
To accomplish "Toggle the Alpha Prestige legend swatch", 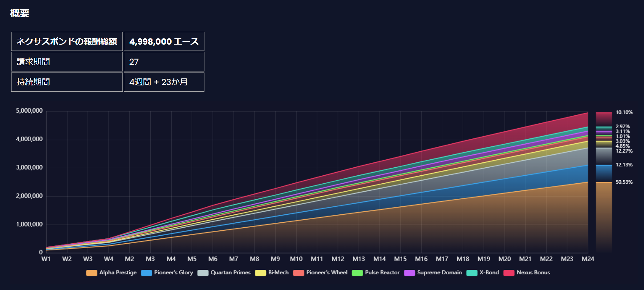I will [92, 273].
